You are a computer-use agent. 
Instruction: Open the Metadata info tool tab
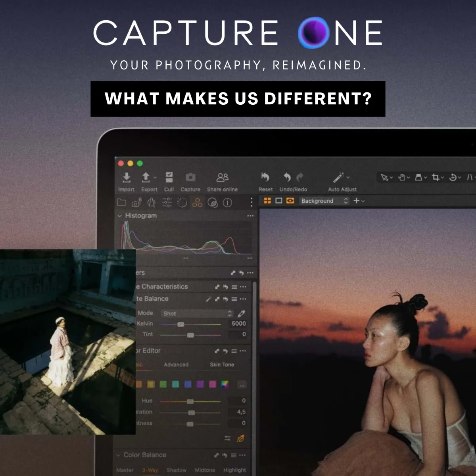(x=227, y=203)
